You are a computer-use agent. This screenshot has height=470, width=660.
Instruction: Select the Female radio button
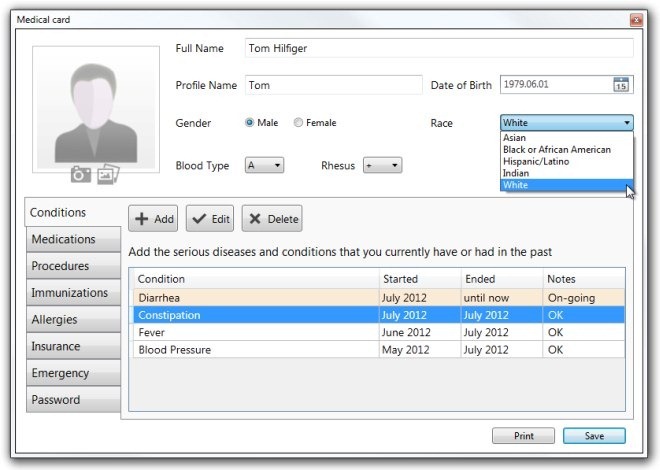tap(298, 122)
